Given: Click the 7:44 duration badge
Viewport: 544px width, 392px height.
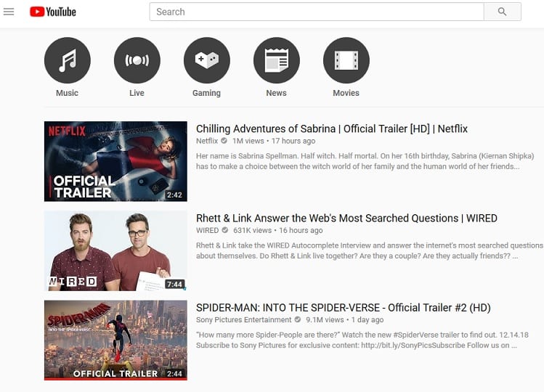Looking at the screenshot, I should click(174, 285).
